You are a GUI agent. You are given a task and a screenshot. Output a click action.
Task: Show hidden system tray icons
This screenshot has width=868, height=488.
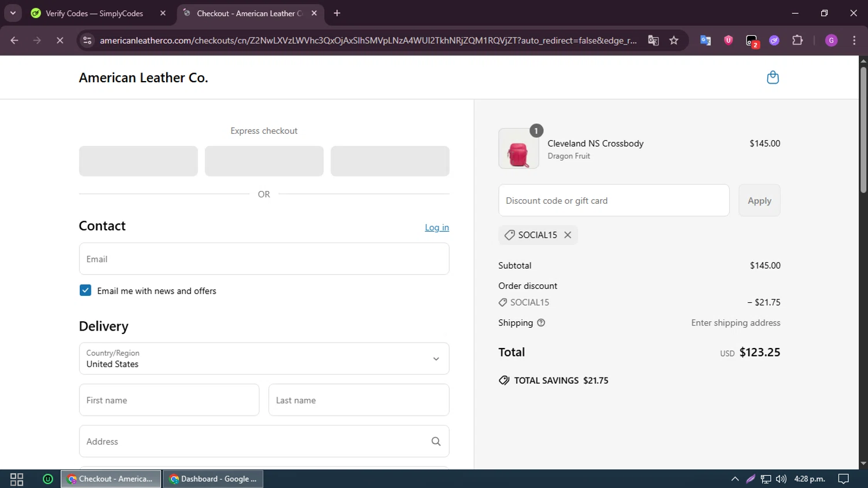pos(735,479)
